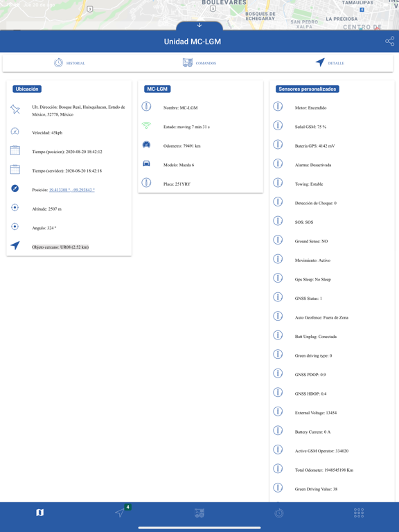This screenshot has width=399, height=532.
Task: Click the target icon beside Angulo
Action: [15, 227]
